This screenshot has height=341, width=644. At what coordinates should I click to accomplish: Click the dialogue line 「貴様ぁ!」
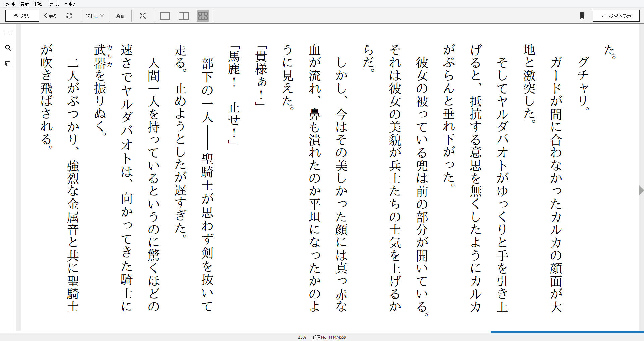[261, 75]
